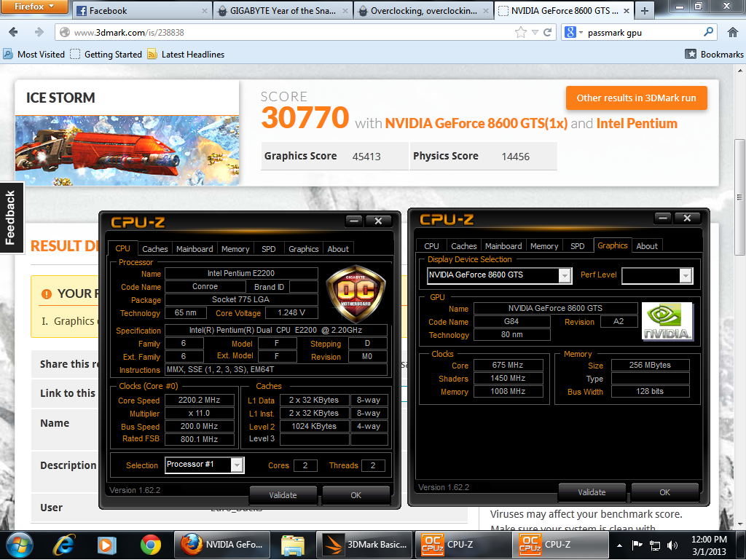
Task: Open the NVIDIA GeForce 8600 GTS link
Action: [476, 124]
